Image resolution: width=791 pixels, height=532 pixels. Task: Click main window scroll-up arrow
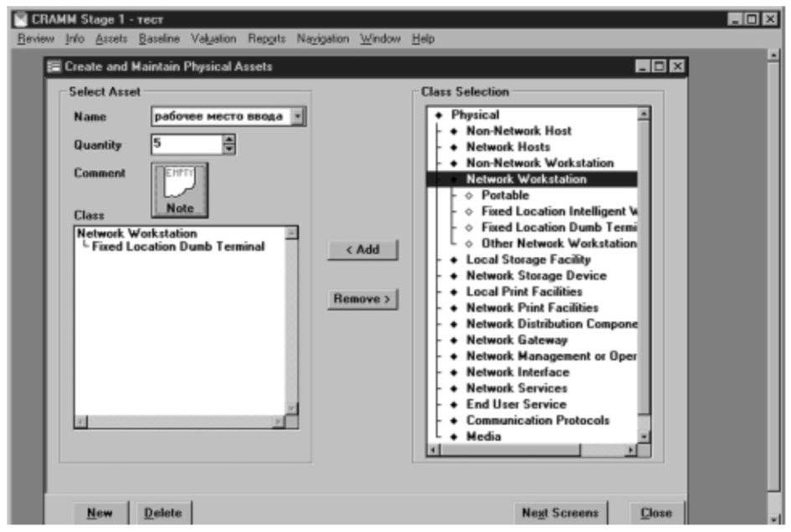coord(773,55)
